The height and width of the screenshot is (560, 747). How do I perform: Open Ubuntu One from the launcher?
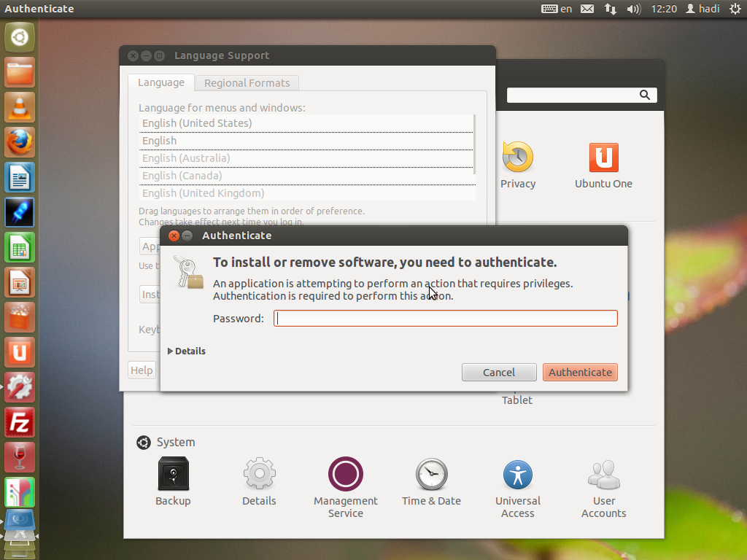[x=20, y=352]
